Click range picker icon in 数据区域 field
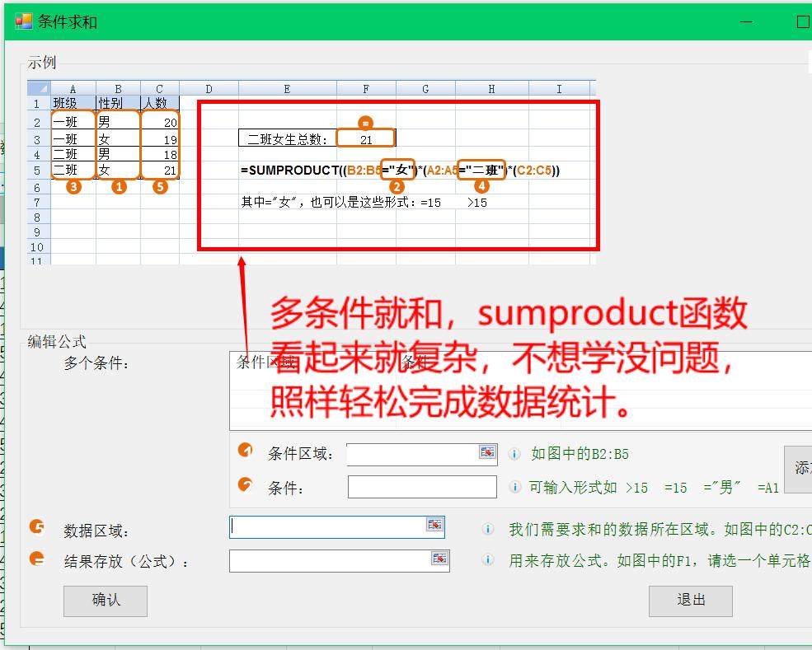 click(x=434, y=525)
